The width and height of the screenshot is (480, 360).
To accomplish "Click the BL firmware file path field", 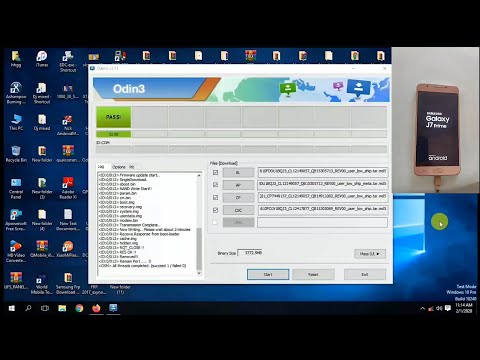I will click(323, 172).
